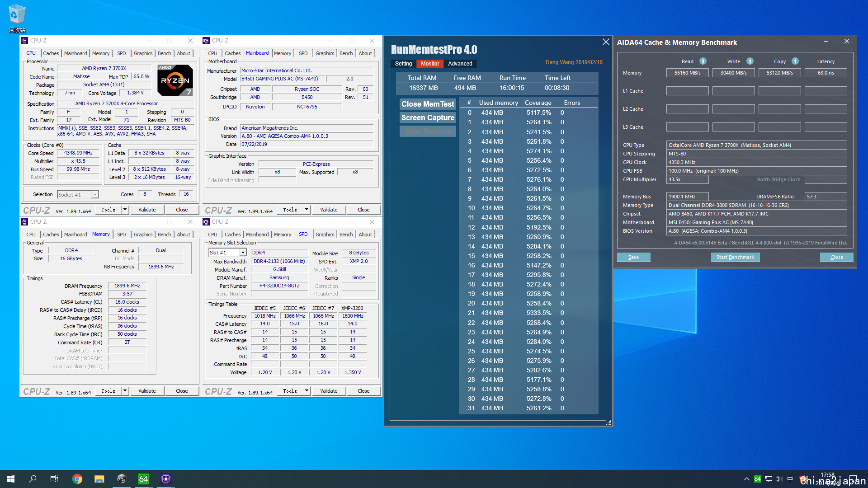
Task: Click the CPU-Z title icon in the Mainboard window
Action: point(206,41)
